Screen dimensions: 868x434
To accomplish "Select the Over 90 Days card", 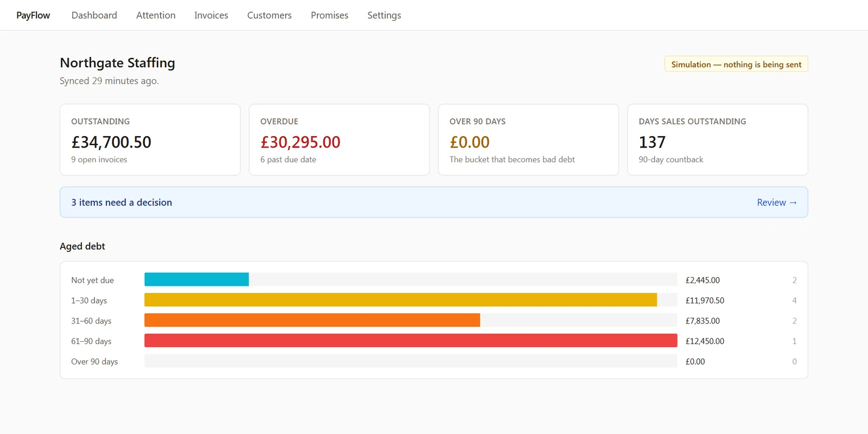I will pos(528,139).
